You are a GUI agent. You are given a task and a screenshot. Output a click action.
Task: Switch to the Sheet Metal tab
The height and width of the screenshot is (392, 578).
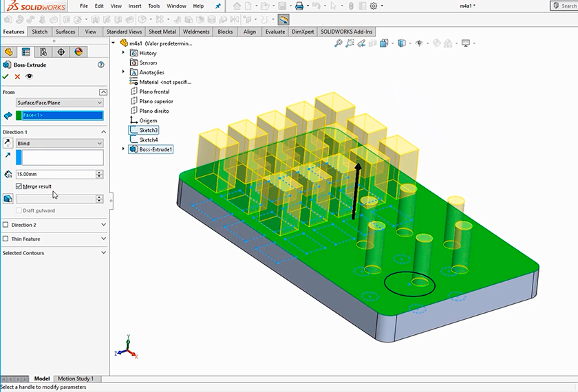coord(162,32)
